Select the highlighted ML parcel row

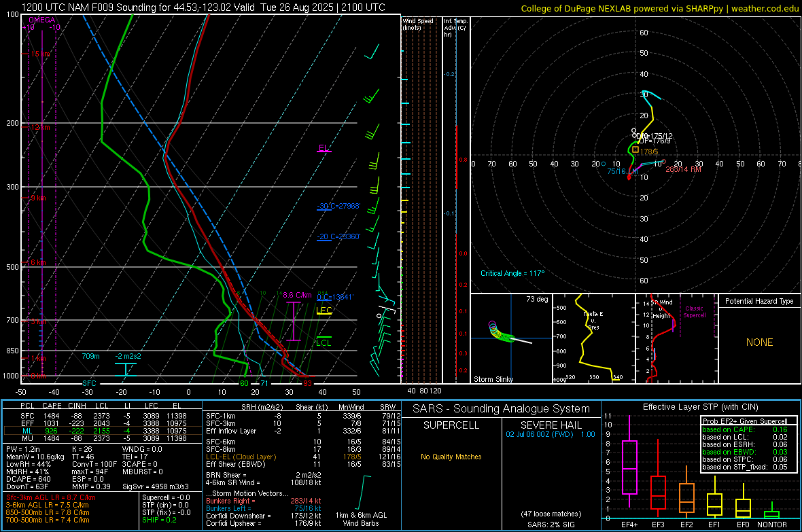click(x=103, y=431)
